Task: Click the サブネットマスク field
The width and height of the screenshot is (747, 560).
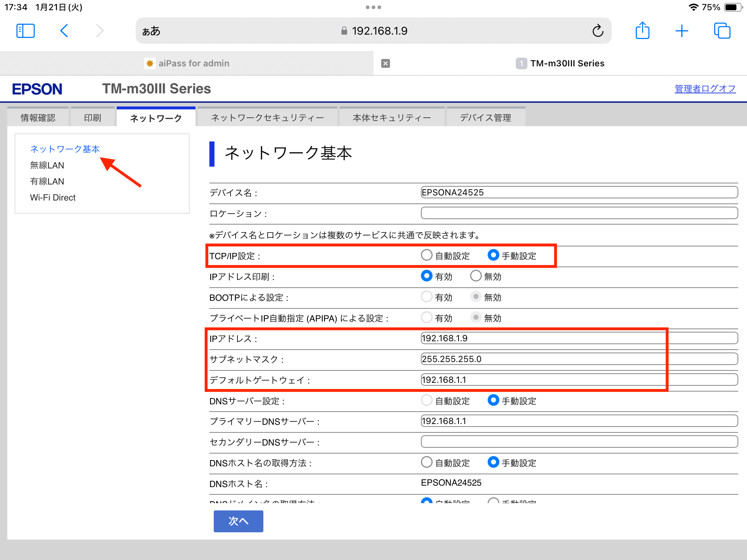Action: (579, 359)
